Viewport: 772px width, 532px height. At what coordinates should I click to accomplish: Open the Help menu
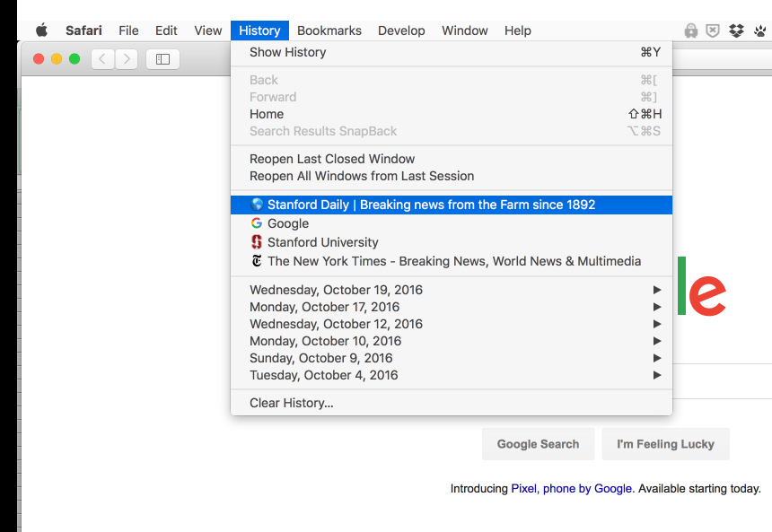click(x=517, y=31)
